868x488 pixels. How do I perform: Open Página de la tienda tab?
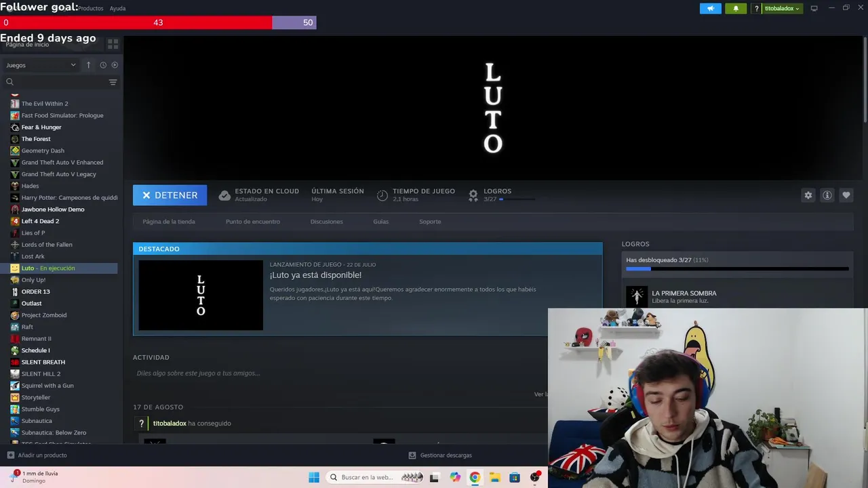click(x=169, y=222)
